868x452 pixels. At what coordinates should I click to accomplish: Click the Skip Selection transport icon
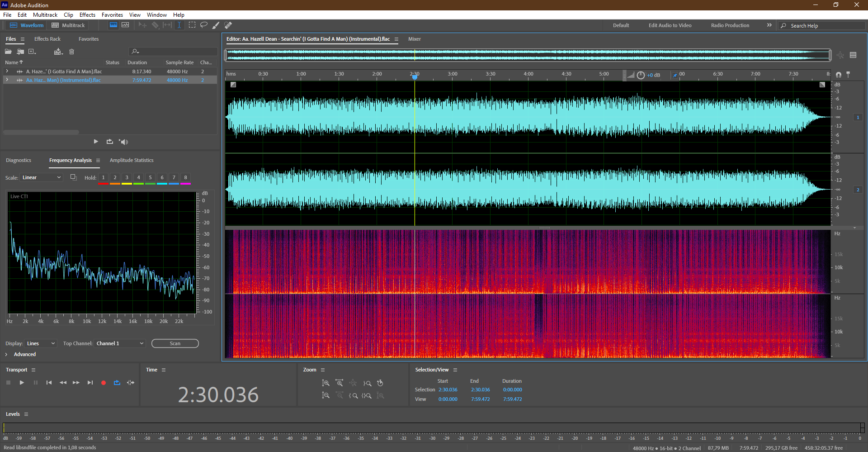(131, 383)
